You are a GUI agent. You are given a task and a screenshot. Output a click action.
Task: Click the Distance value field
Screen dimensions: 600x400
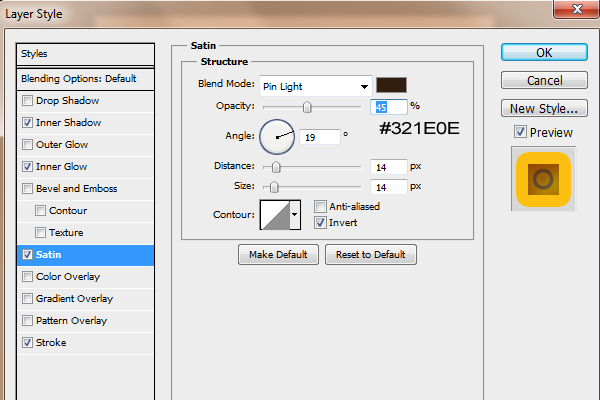pos(388,167)
